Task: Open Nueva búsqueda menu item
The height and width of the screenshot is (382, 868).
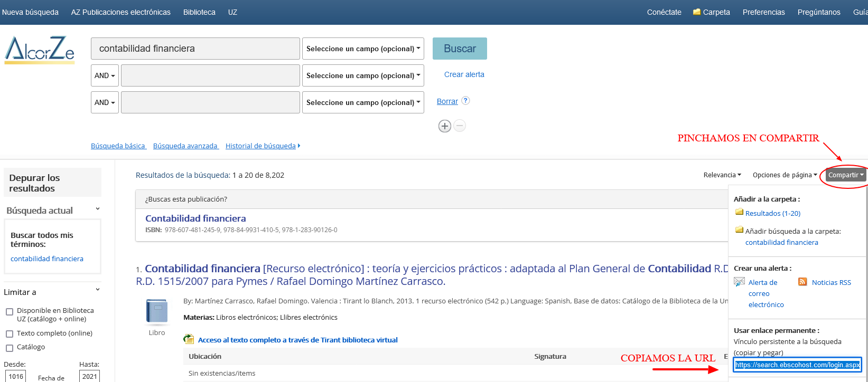Action: (30, 12)
